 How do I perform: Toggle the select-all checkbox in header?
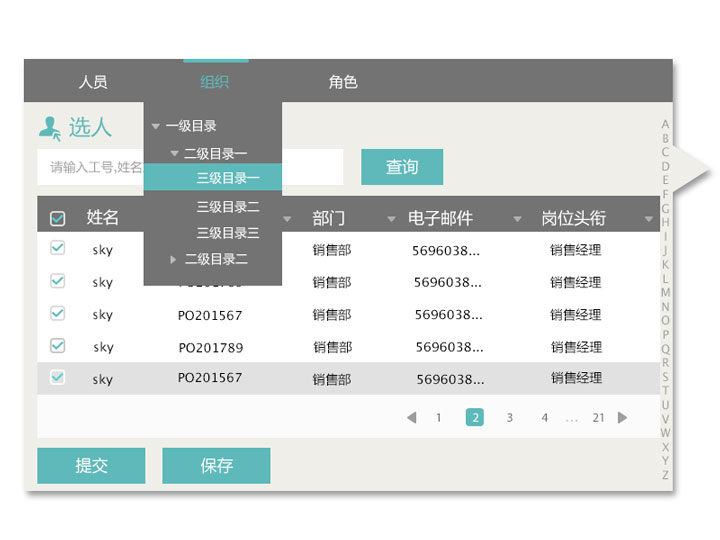57,218
